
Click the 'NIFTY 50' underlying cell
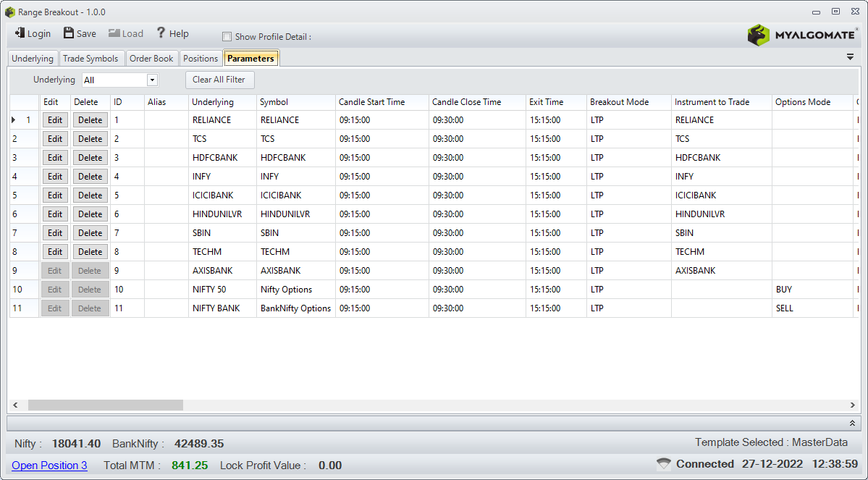click(222, 290)
